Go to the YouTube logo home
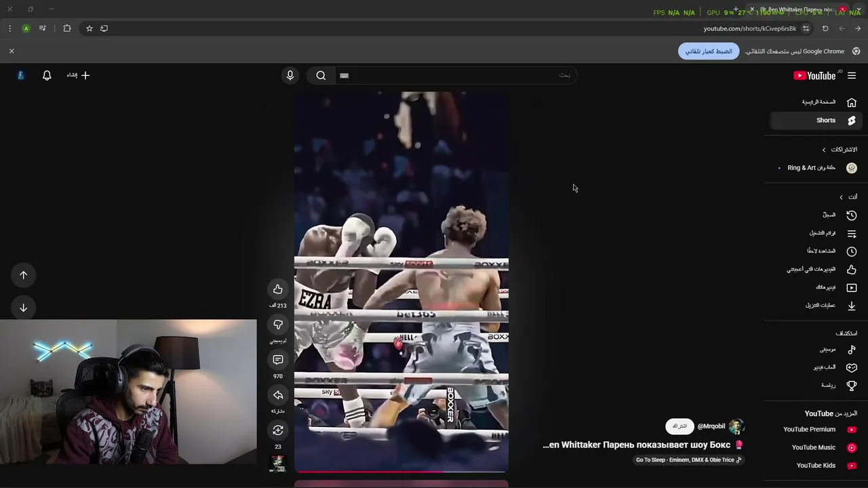This screenshot has width=868, height=488. [x=814, y=76]
